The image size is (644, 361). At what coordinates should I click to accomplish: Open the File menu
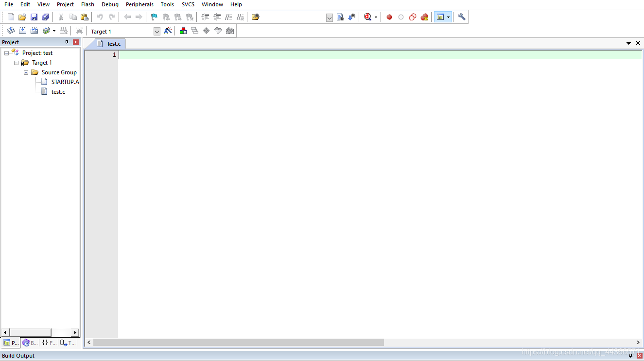click(9, 4)
